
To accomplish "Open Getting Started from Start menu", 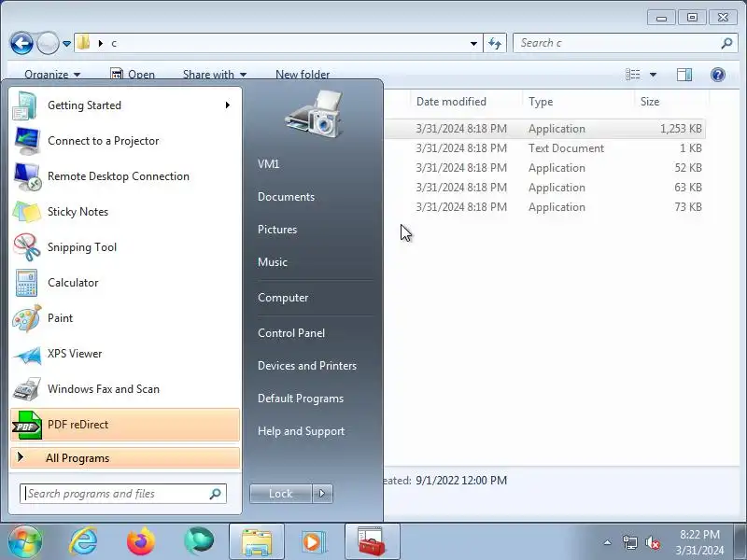I will coord(125,105).
